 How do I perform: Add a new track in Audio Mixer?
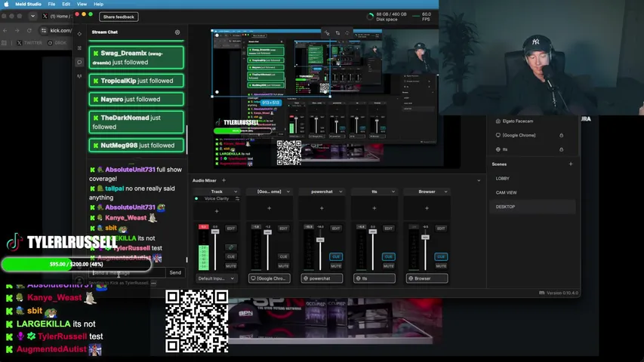coord(223,180)
